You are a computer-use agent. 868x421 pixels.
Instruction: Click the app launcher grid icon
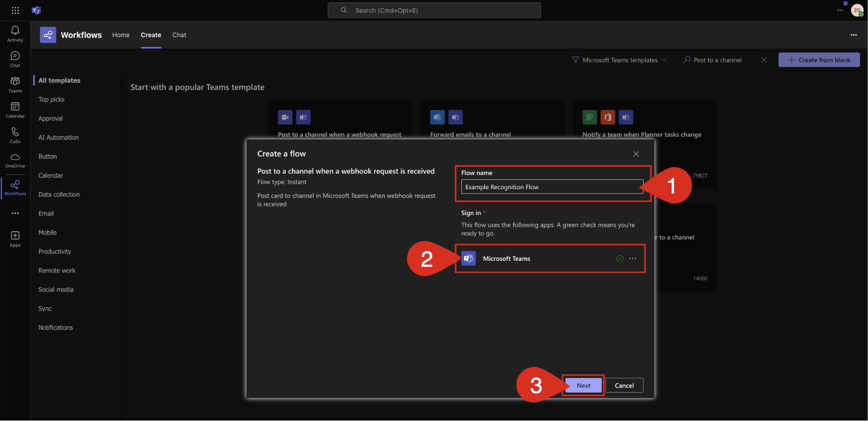point(15,10)
